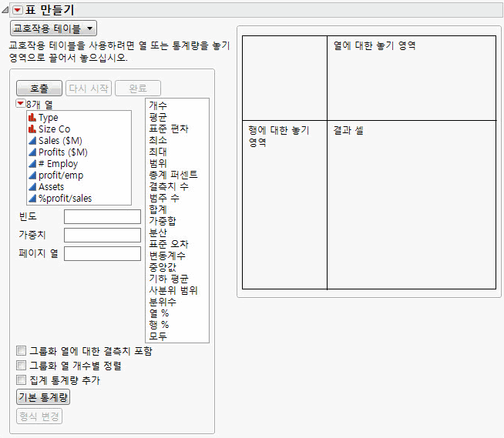
Task: Click the 페이지 열 input field
Action: point(102,254)
